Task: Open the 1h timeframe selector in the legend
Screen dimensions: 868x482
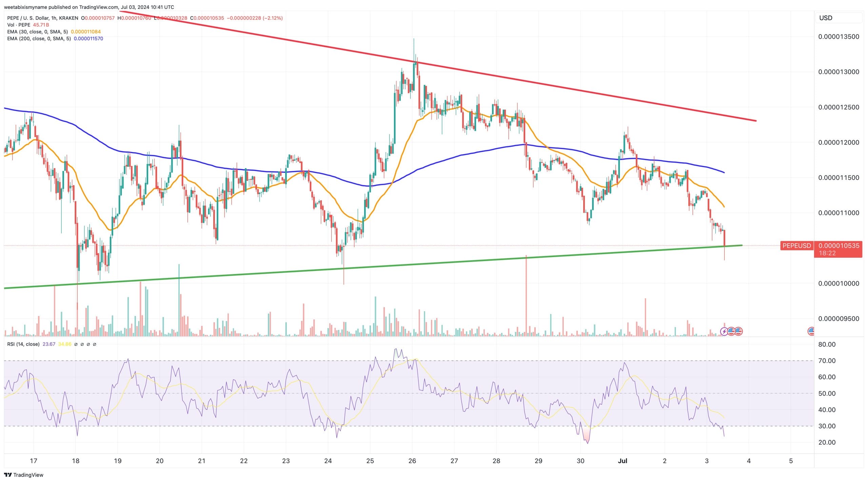Action: click(53, 18)
